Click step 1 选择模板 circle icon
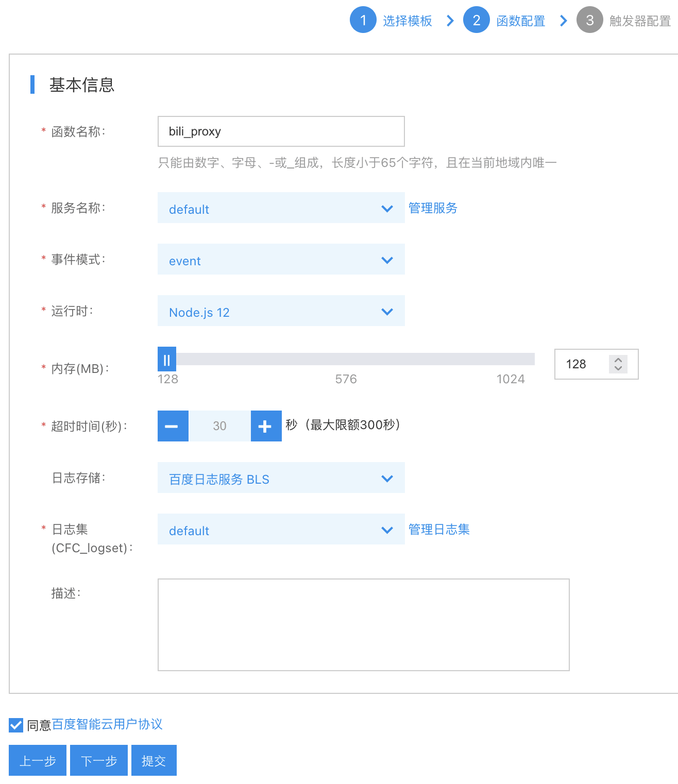Viewport: 678px width, 784px height. point(363,20)
